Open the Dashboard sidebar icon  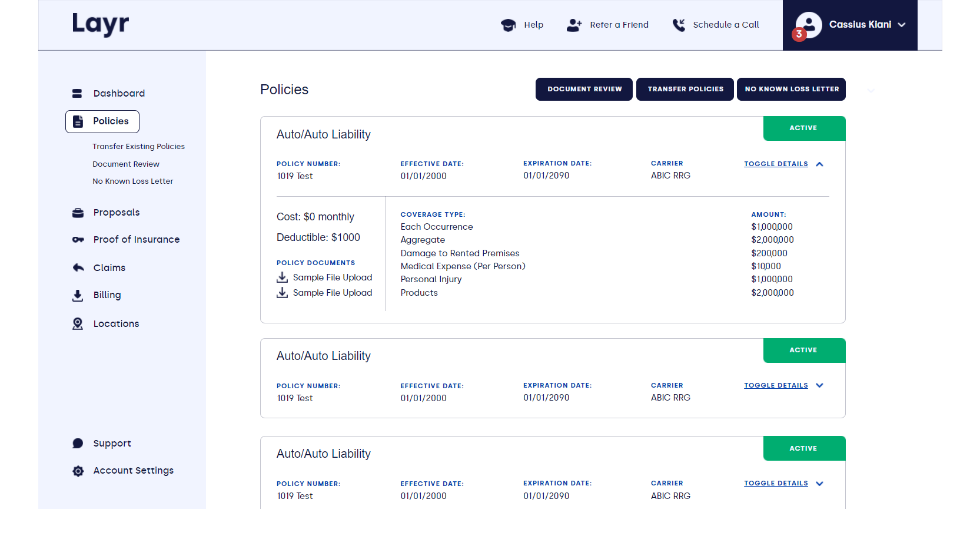78,93
